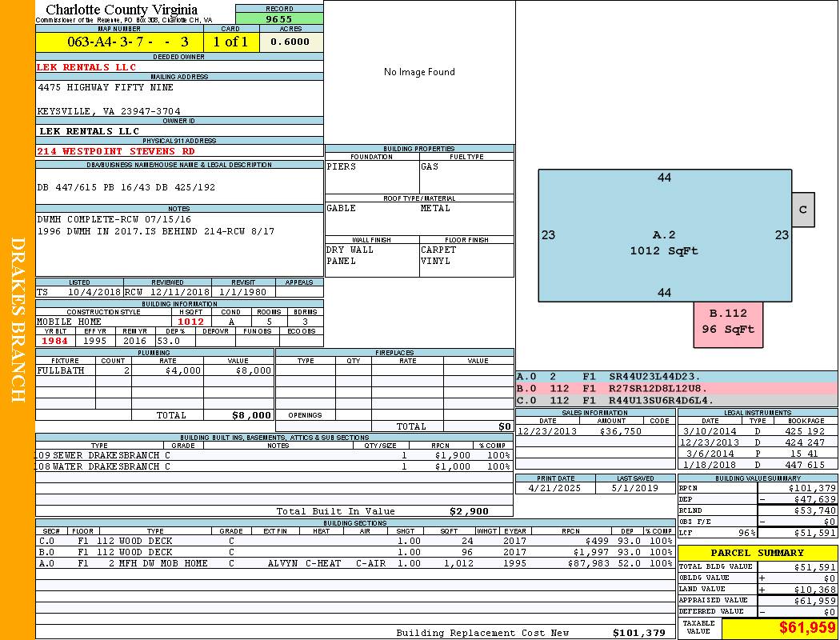Click the "1 of 1" card indicator
The height and width of the screenshot is (640, 840).
(231, 42)
